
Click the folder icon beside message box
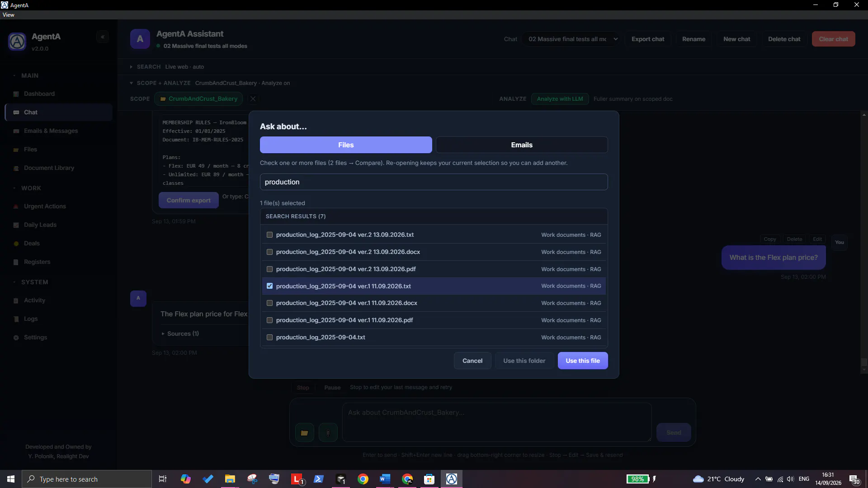(304, 433)
